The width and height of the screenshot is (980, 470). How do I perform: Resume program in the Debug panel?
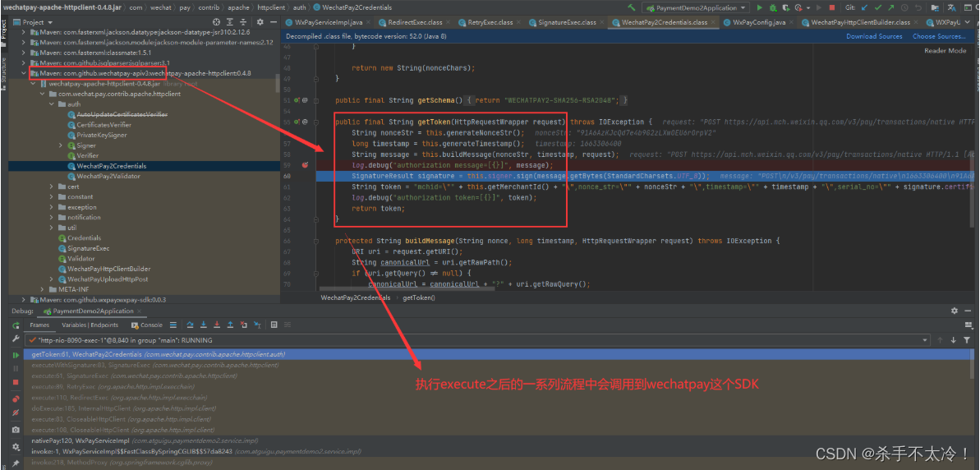16,355
